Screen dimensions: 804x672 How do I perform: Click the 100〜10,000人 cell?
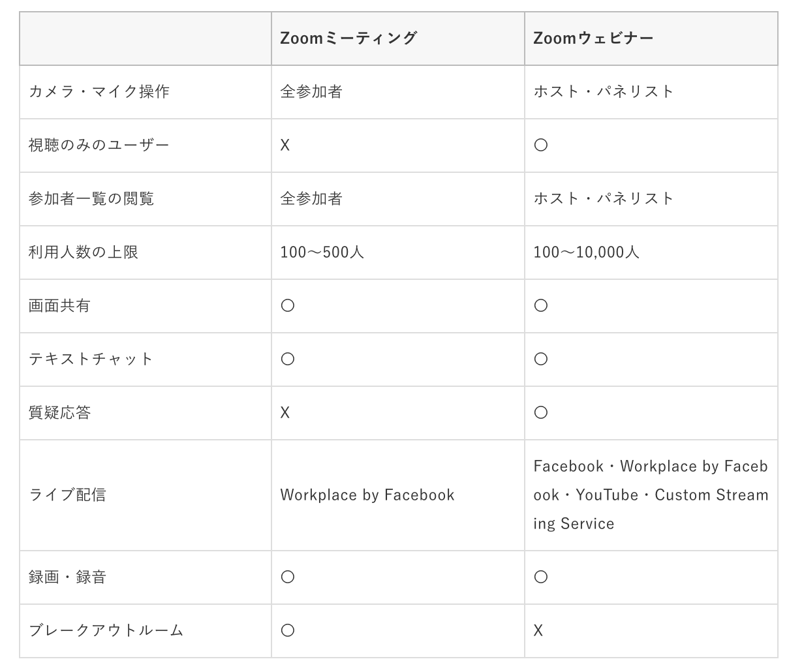pyautogui.click(x=586, y=252)
